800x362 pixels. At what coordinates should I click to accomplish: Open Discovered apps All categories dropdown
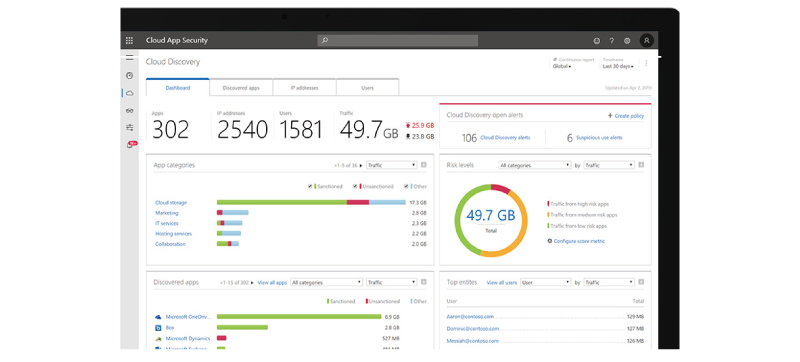point(327,282)
